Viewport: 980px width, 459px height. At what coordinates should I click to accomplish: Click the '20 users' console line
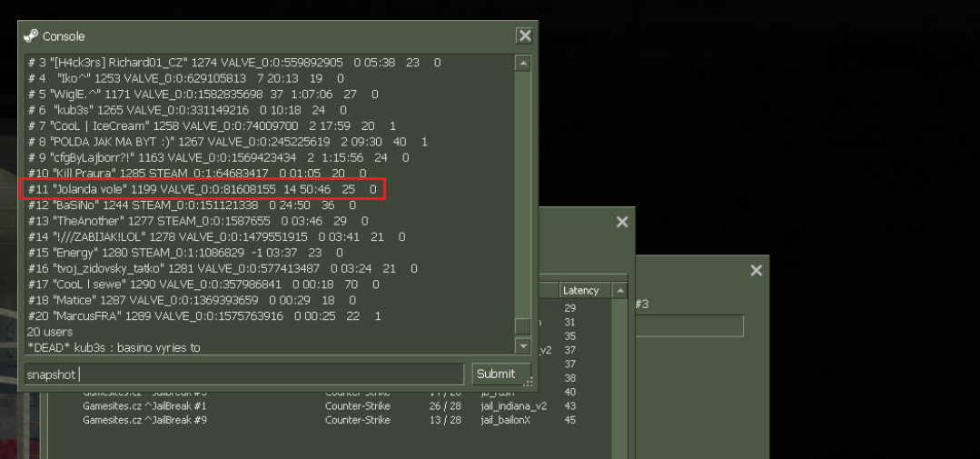tap(50, 332)
